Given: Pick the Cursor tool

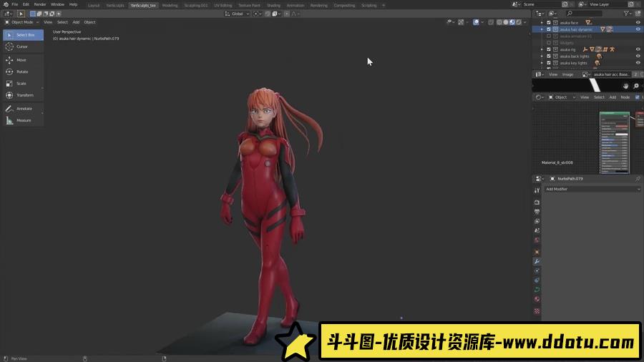Looking at the screenshot, I should (21, 47).
